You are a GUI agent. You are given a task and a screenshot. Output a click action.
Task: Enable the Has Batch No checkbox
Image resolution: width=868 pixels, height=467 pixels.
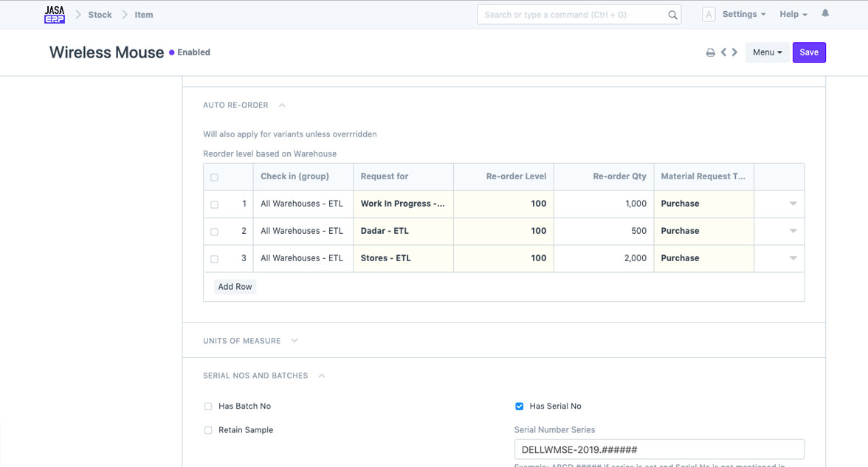[208, 407]
